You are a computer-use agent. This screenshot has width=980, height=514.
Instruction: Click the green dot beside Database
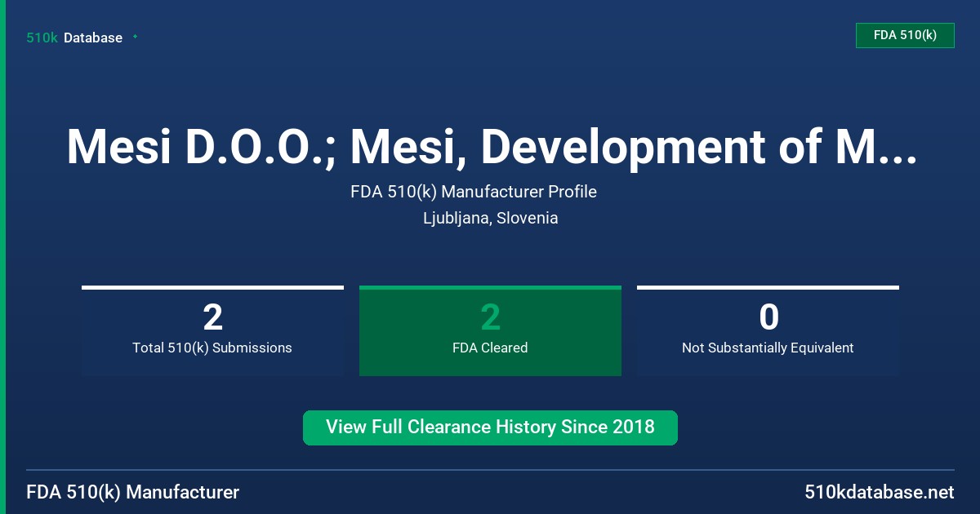pos(135,37)
